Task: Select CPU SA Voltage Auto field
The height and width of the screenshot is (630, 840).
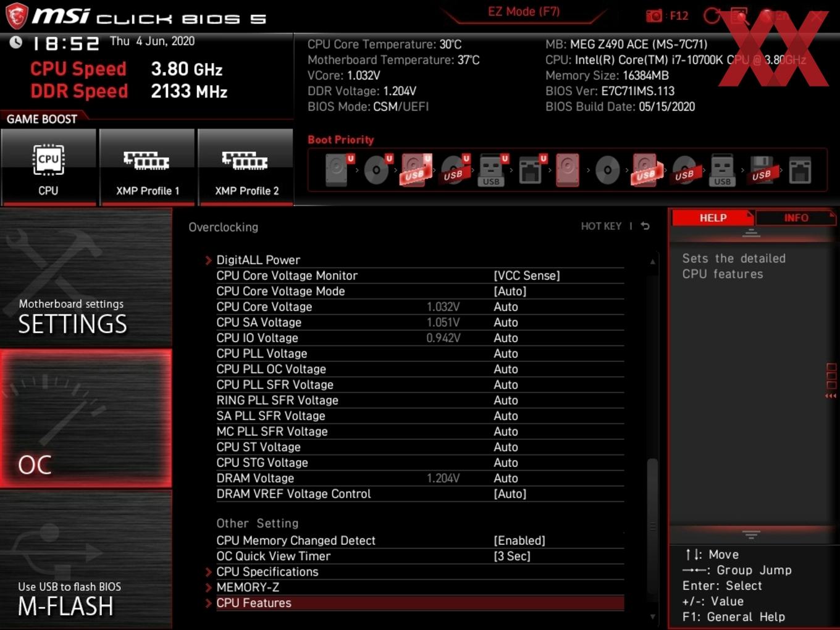Action: pyautogui.click(x=506, y=322)
